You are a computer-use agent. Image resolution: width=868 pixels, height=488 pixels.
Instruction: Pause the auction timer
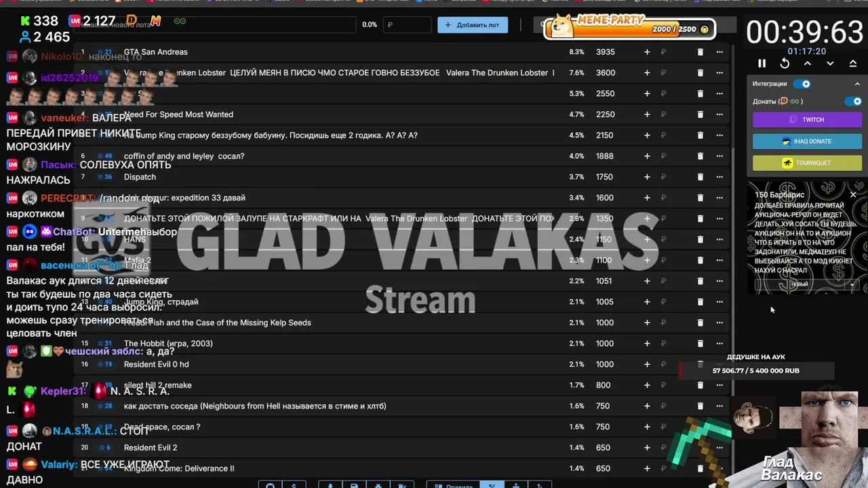(x=762, y=63)
